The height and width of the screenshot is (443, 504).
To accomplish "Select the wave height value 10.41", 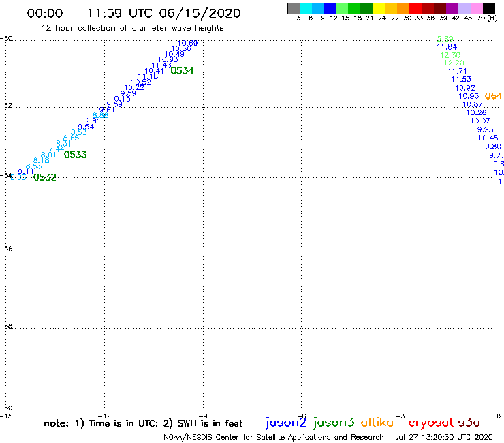I will pyautogui.click(x=155, y=71).
